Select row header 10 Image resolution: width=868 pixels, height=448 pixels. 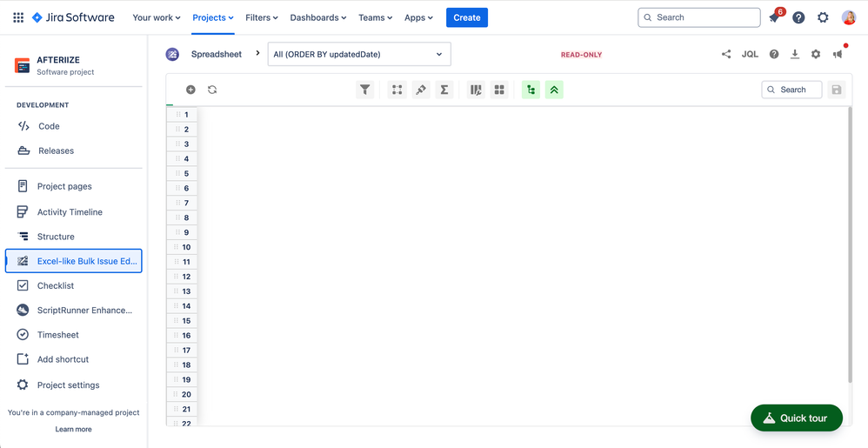pyautogui.click(x=182, y=247)
